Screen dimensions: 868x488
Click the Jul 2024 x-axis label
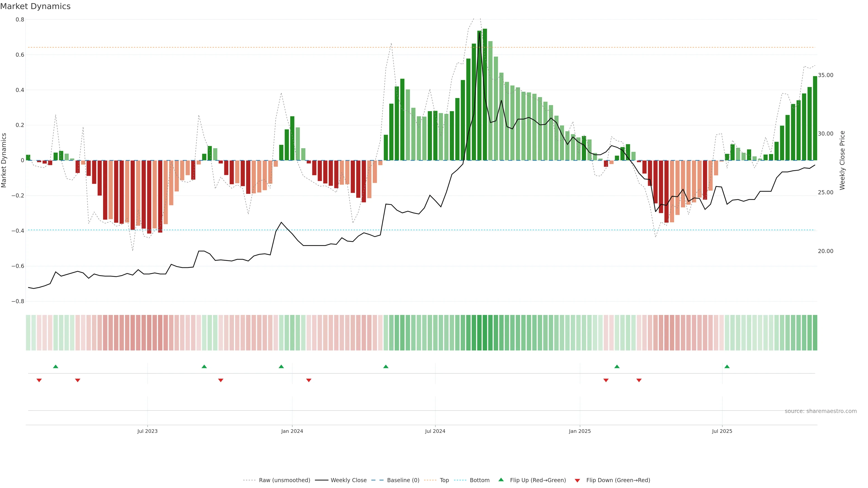[435, 431]
